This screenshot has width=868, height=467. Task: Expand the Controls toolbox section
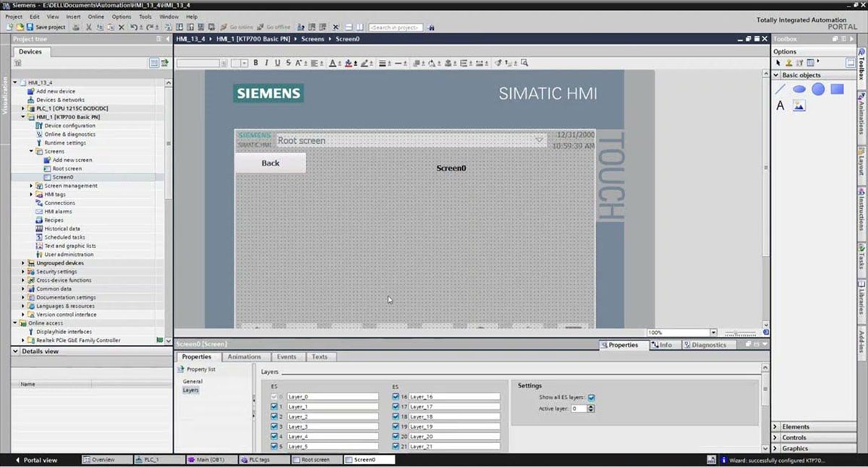776,438
